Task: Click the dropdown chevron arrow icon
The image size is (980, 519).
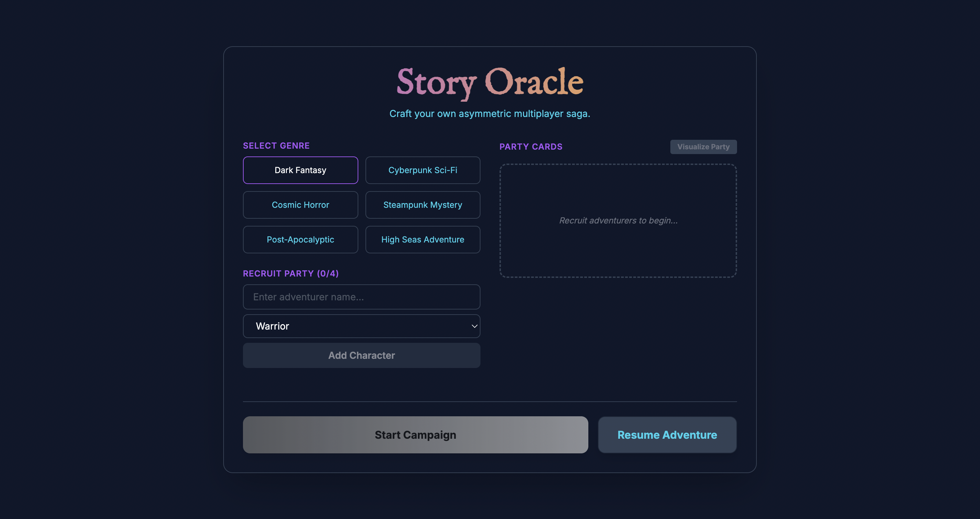Action: click(474, 326)
